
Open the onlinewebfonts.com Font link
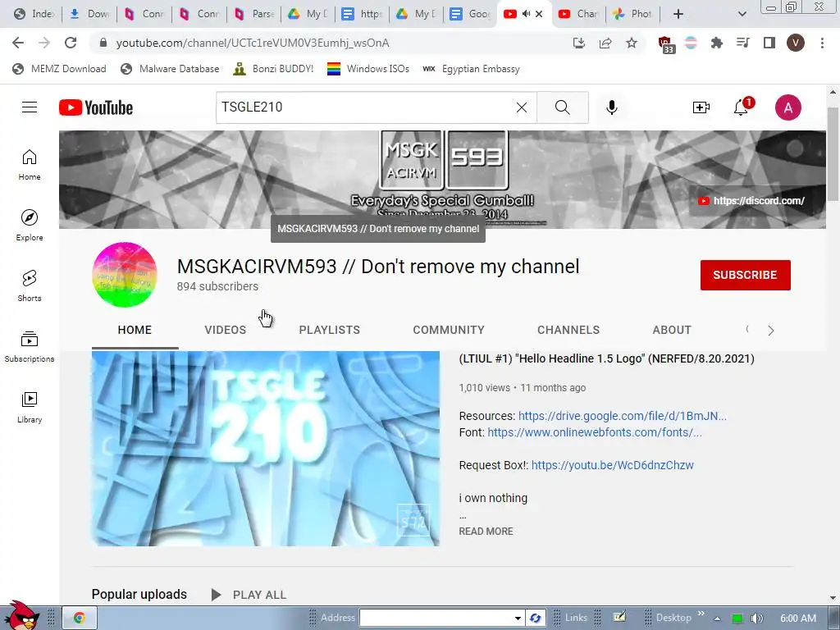[x=595, y=432]
